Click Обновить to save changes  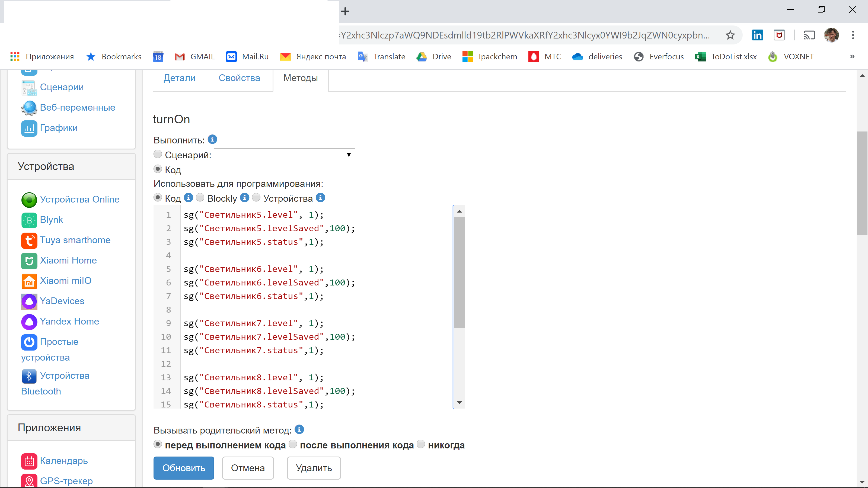pos(184,468)
